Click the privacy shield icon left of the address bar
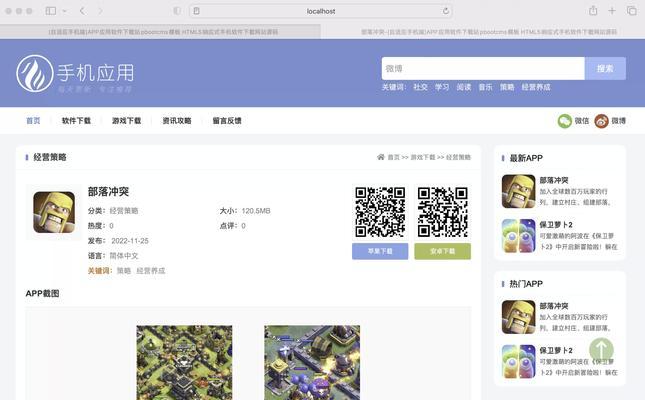 pyautogui.click(x=177, y=11)
